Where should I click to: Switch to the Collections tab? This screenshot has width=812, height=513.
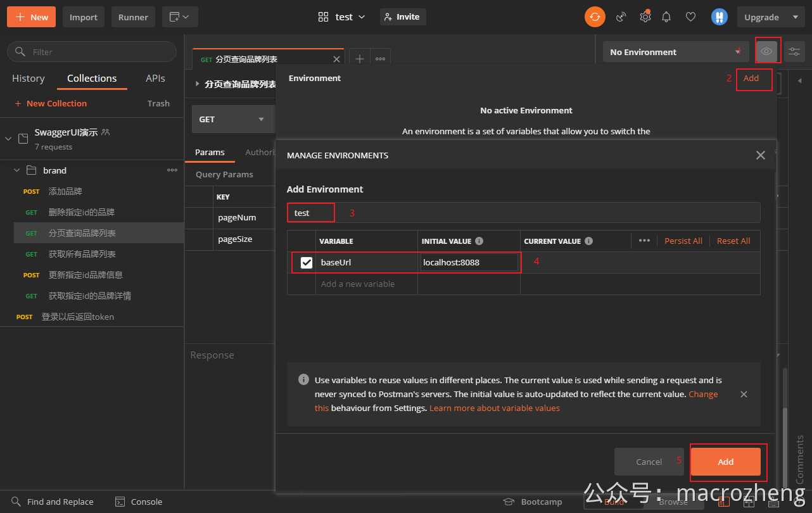click(92, 79)
